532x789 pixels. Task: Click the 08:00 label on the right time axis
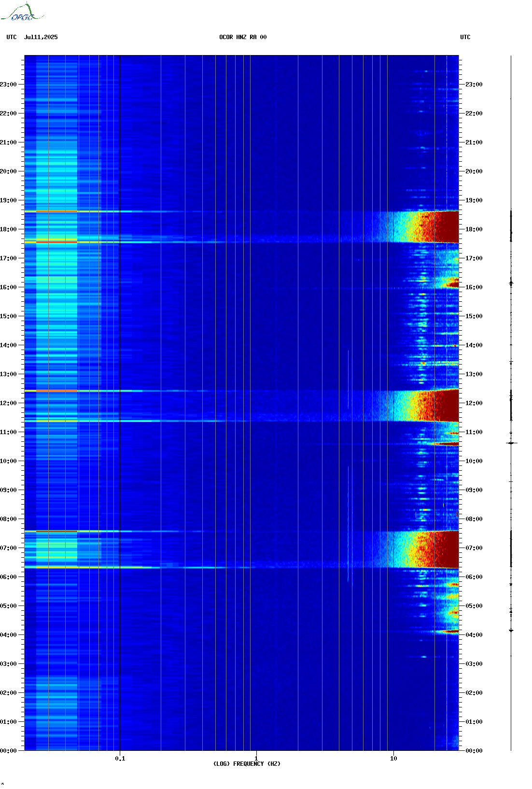point(474,519)
